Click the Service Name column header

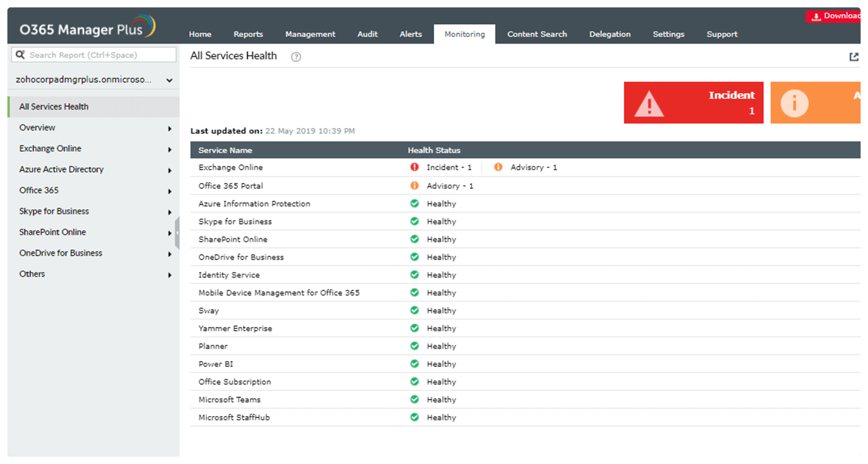[x=225, y=150]
